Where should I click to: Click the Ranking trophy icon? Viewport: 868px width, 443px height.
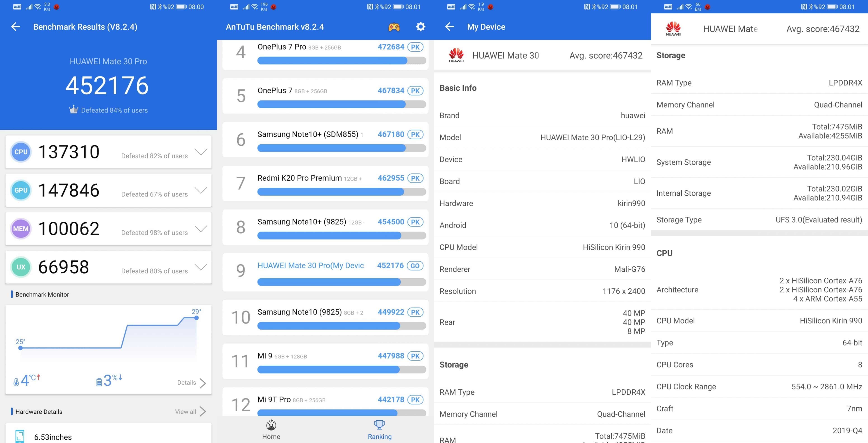click(x=380, y=425)
